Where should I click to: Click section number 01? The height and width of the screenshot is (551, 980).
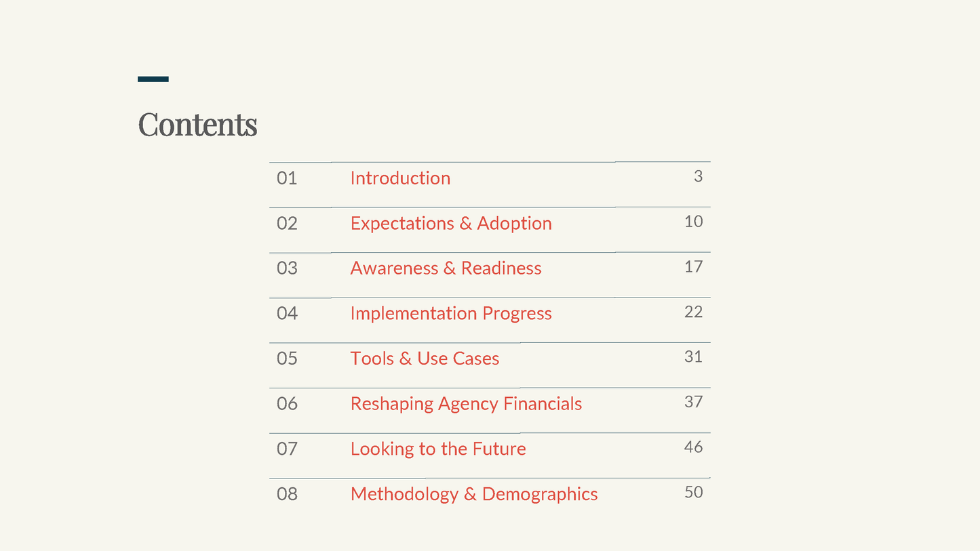(287, 178)
